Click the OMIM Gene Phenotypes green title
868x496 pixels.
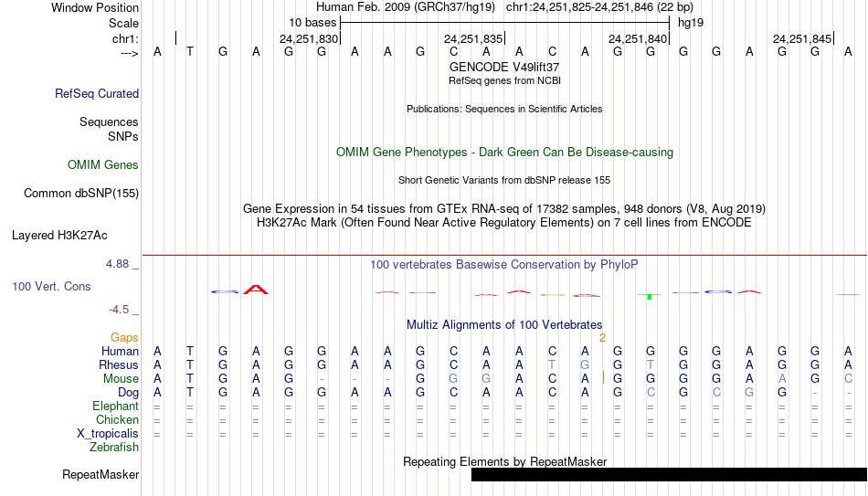(x=505, y=153)
